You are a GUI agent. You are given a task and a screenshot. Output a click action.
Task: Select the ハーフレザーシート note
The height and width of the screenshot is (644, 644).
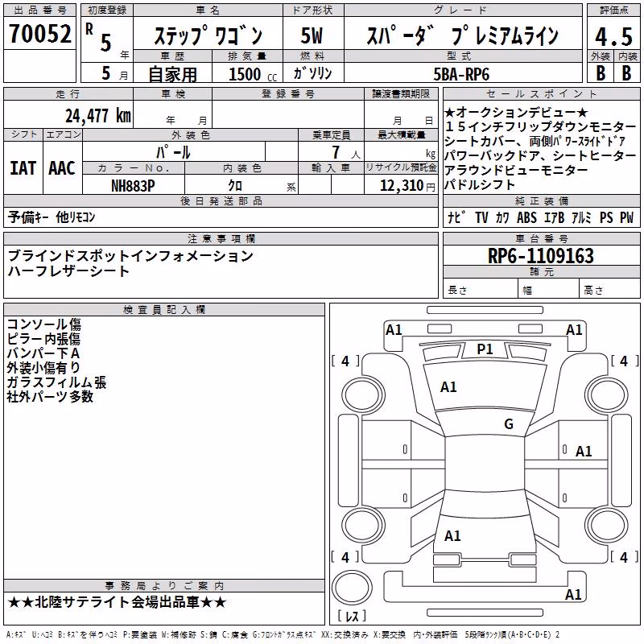(68, 271)
